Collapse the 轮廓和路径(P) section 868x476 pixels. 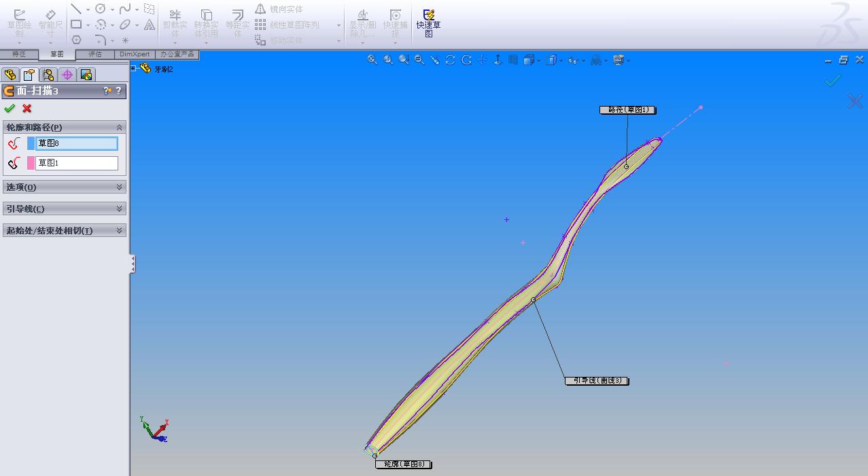120,127
